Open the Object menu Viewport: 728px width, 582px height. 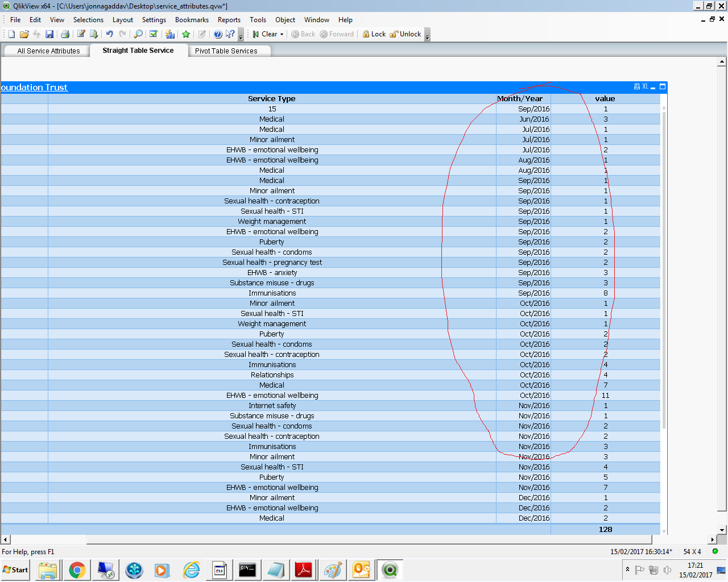(285, 19)
